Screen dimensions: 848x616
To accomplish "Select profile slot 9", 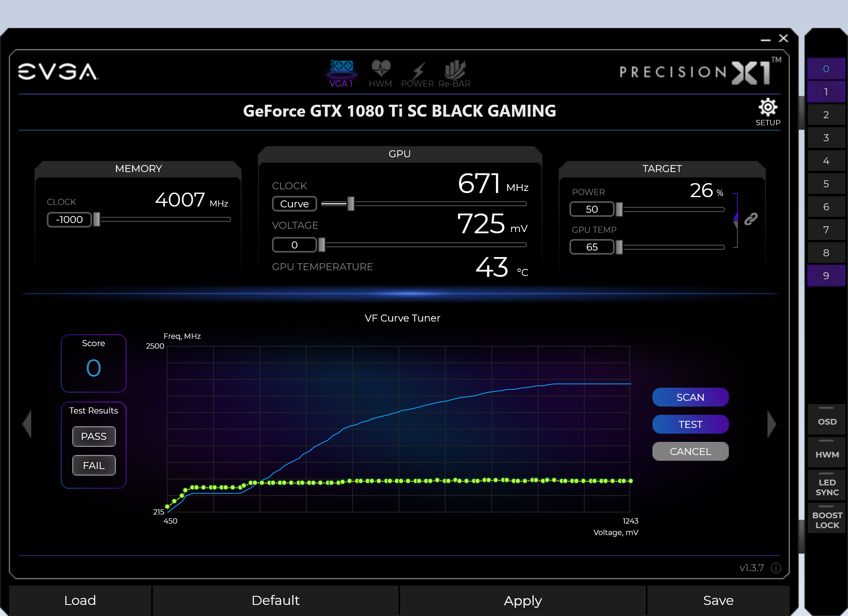I will tap(826, 276).
